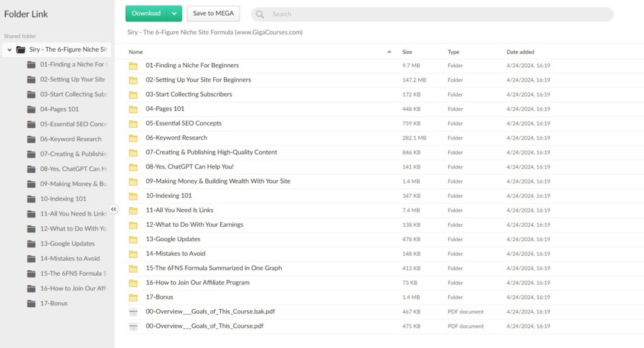Click the 475 KB size cell
Screen dimensions: 644x348
(411, 326)
